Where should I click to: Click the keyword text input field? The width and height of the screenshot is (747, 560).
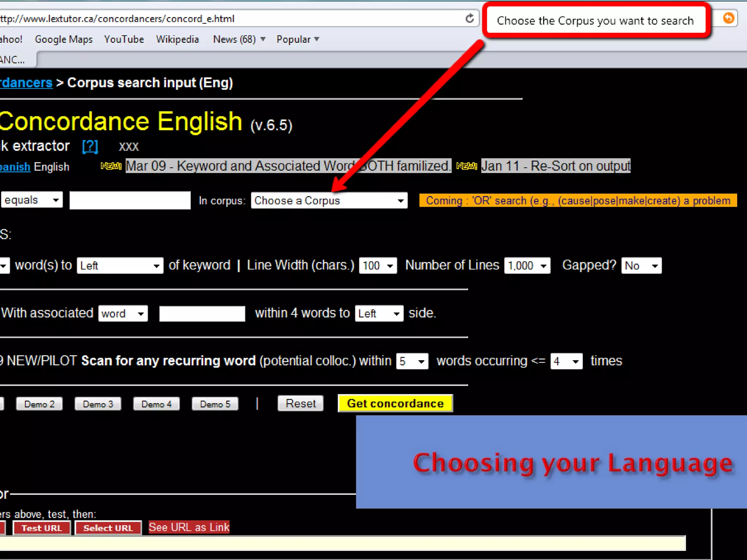[x=130, y=200]
